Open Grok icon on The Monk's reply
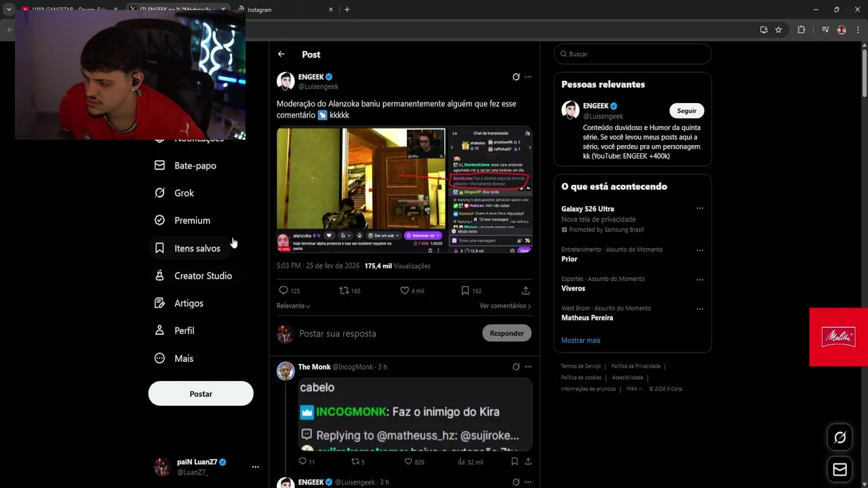 (516, 367)
